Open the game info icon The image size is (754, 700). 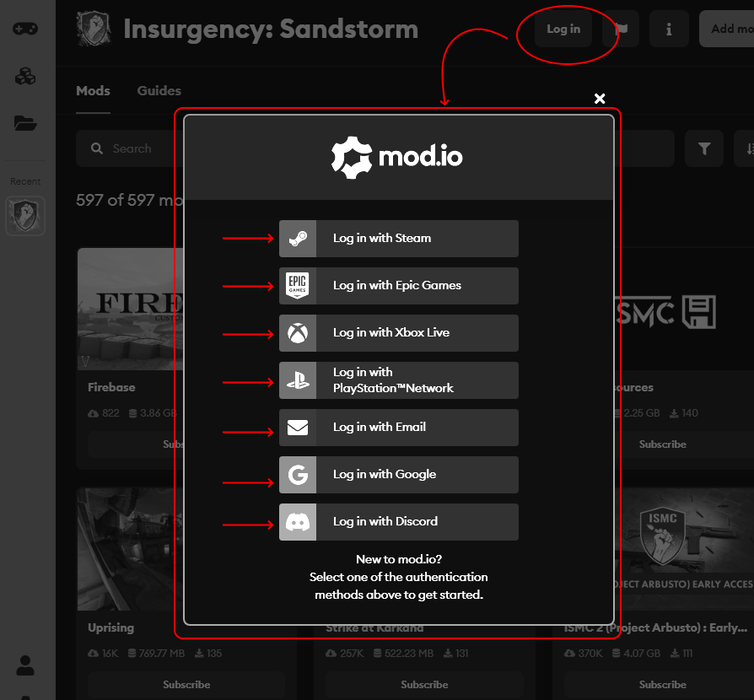click(x=669, y=29)
